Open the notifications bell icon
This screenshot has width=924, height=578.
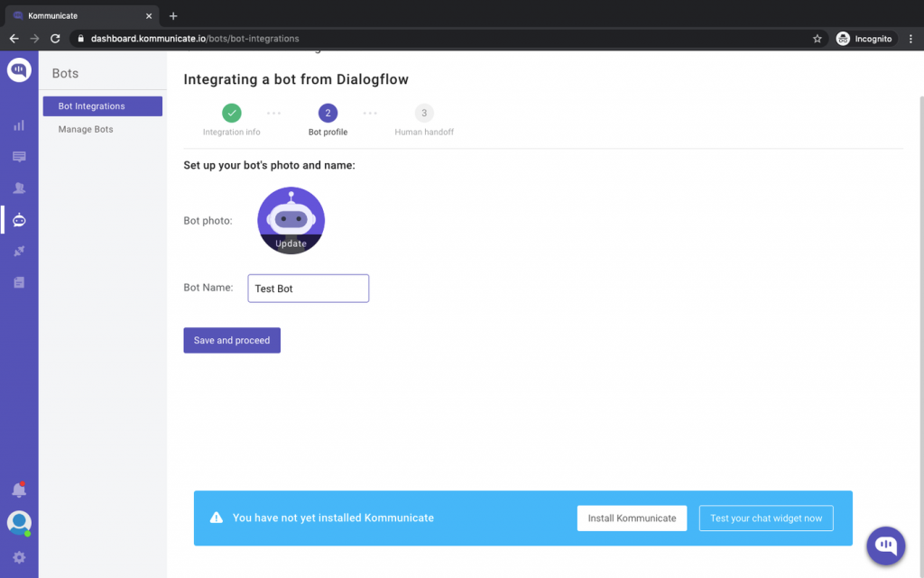point(19,490)
